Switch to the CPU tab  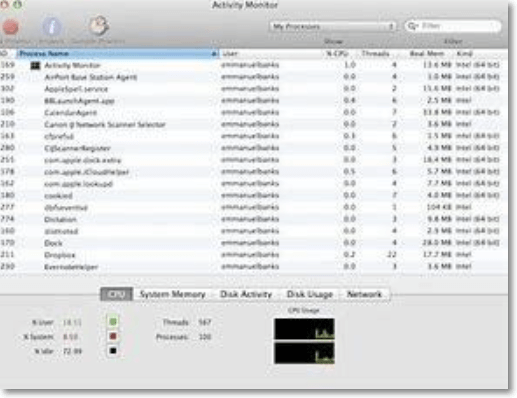(x=117, y=294)
